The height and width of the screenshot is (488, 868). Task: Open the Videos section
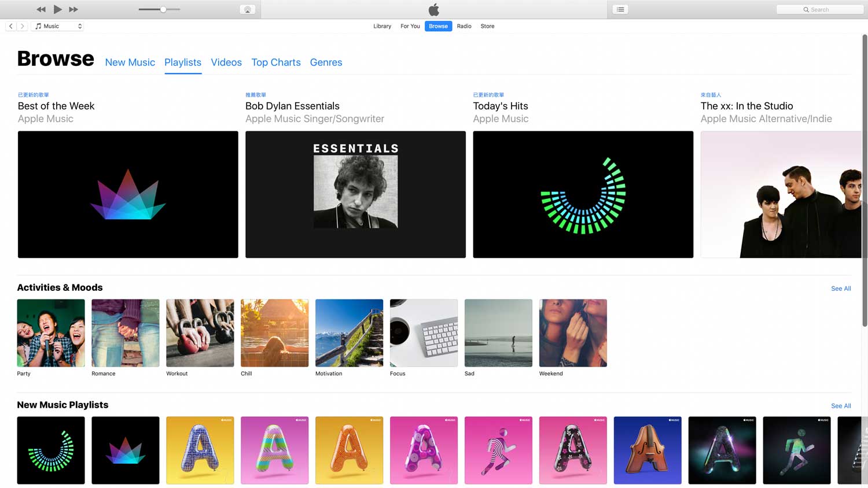coord(226,62)
